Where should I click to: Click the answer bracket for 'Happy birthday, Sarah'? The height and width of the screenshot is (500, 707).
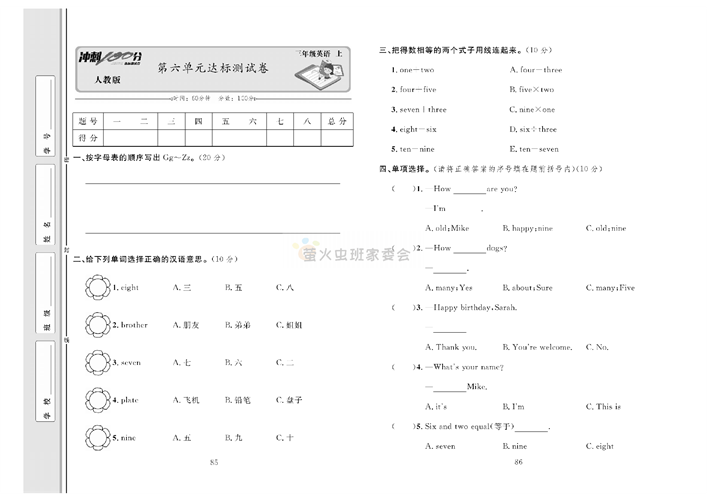click(x=404, y=307)
